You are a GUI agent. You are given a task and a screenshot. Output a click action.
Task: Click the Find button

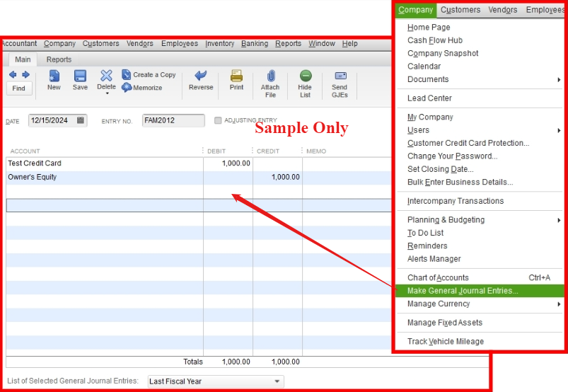click(x=19, y=88)
